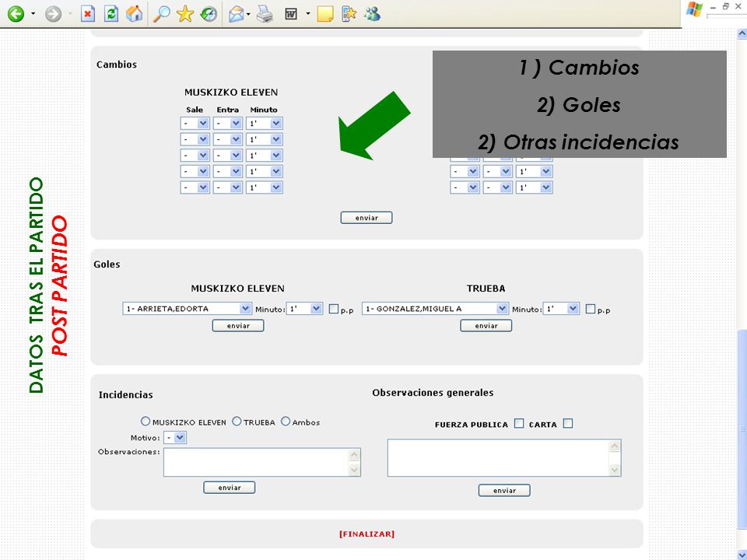Screen dimensions: 747x560
Task: Expand the Word edit options arrow
Action: [308, 14]
